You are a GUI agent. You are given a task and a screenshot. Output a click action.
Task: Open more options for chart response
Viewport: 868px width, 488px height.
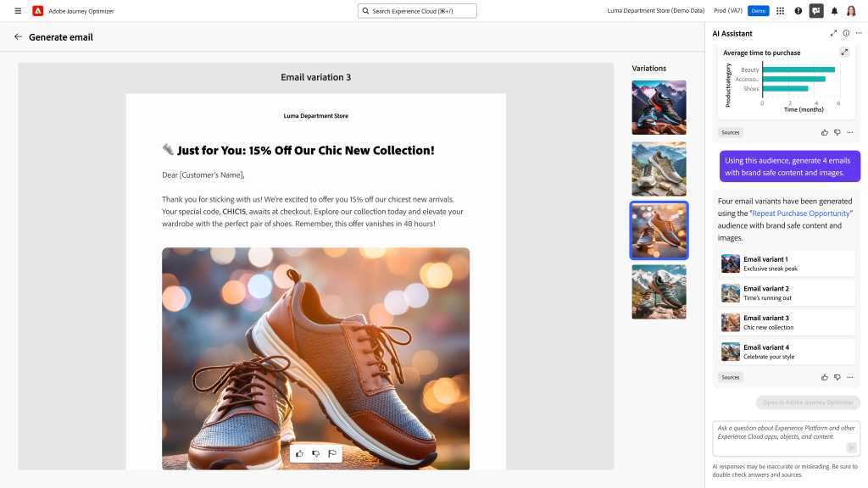click(849, 132)
